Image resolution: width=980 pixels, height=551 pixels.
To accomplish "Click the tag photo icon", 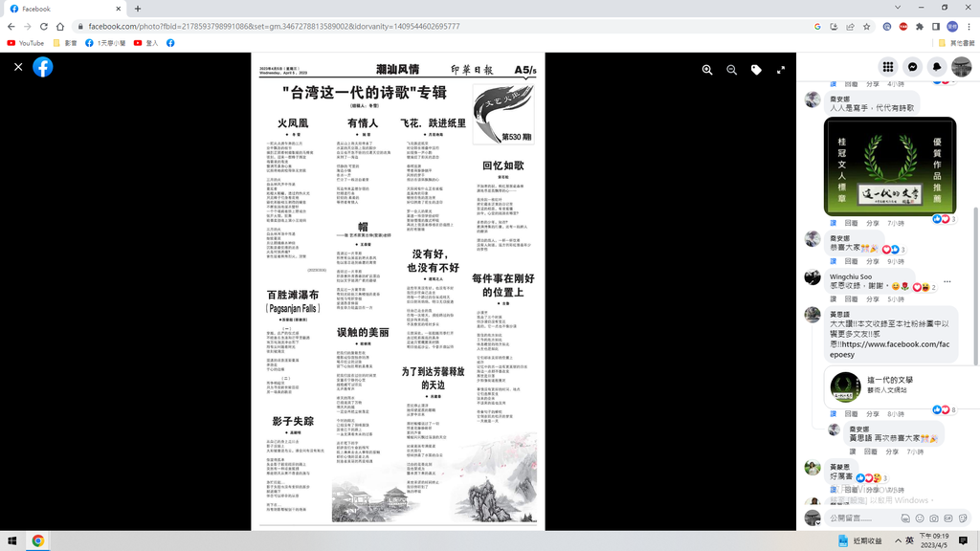I will tap(756, 70).
